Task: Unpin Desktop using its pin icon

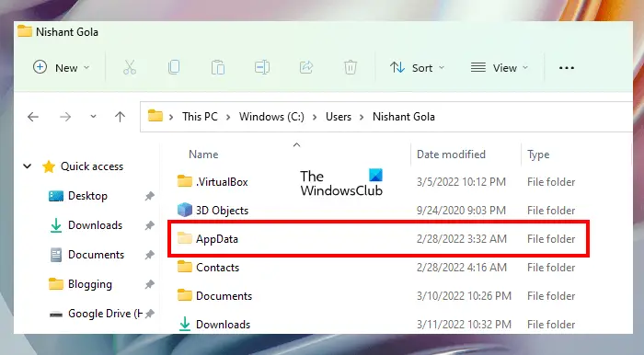Action: 149,196
